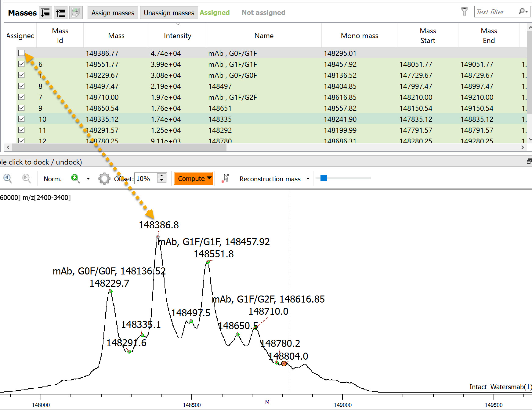Uncheck the Mass Id 10 row checkbox
Viewport: 532px width, 410px height.
[21, 119]
